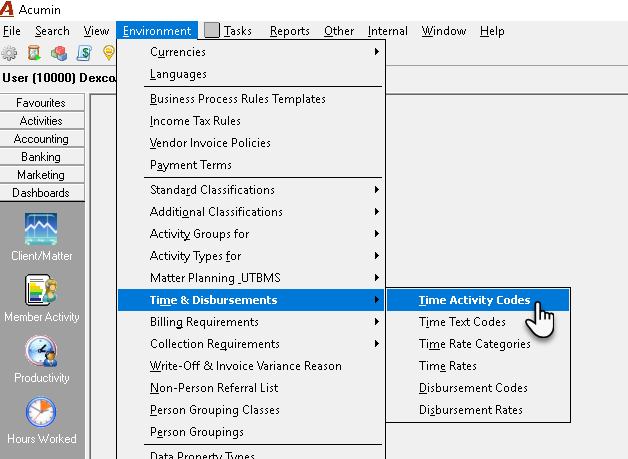Click the yellow pin briefcase toolbar icon
The height and width of the screenshot is (459, 628).
click(109, 53)
